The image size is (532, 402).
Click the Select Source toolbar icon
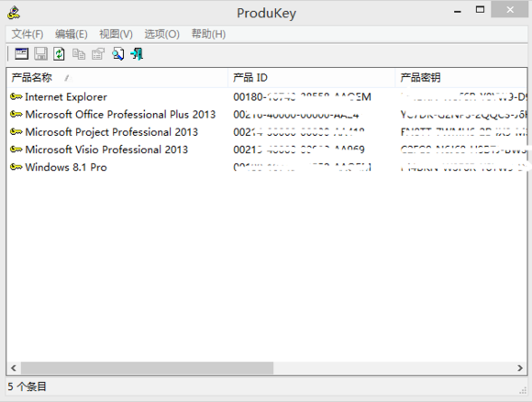pos(21,54)
